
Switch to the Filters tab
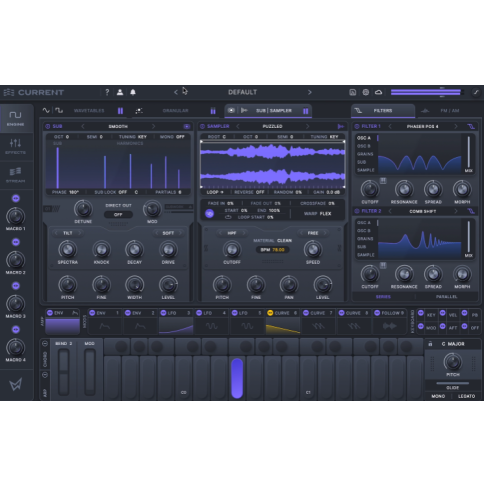pyautogui.click(x=383, y=111)
